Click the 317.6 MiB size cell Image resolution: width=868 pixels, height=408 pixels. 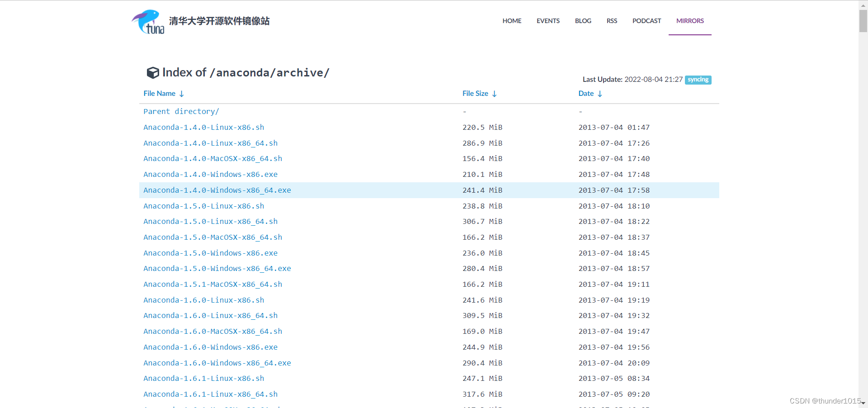[482, 394]
